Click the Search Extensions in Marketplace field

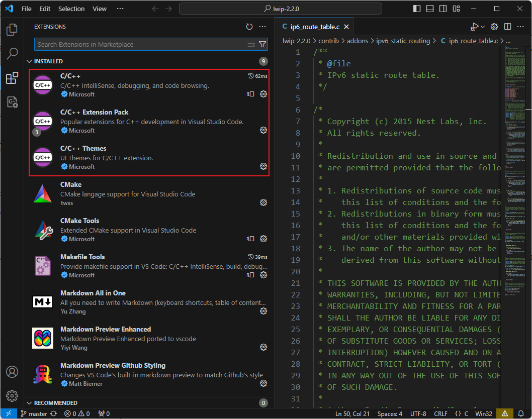coord(141,44)
